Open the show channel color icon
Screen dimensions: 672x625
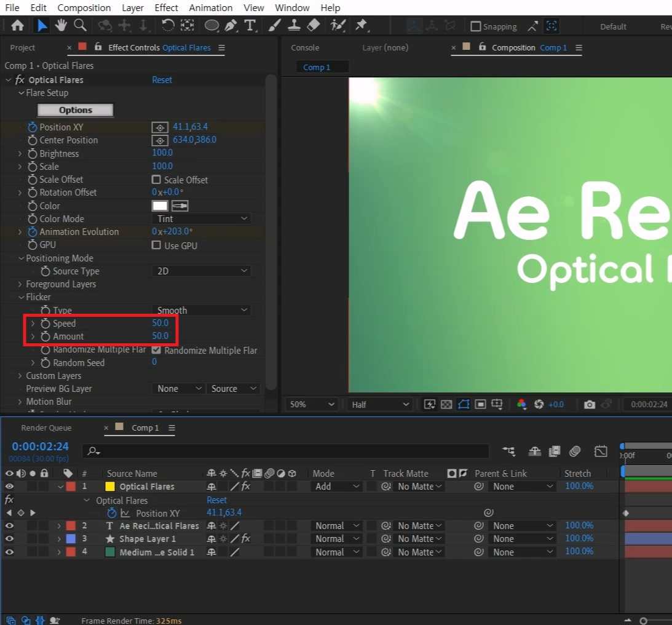click(x=521, y=404)
